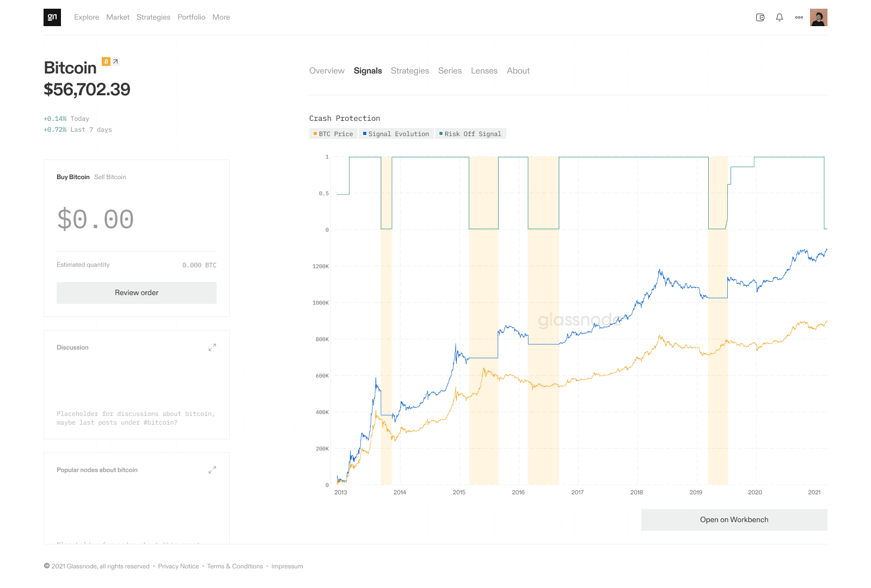Open the user profile avatar
Image resolution: width=871 pixels, height=588 pixels.
tap(818, 17)
